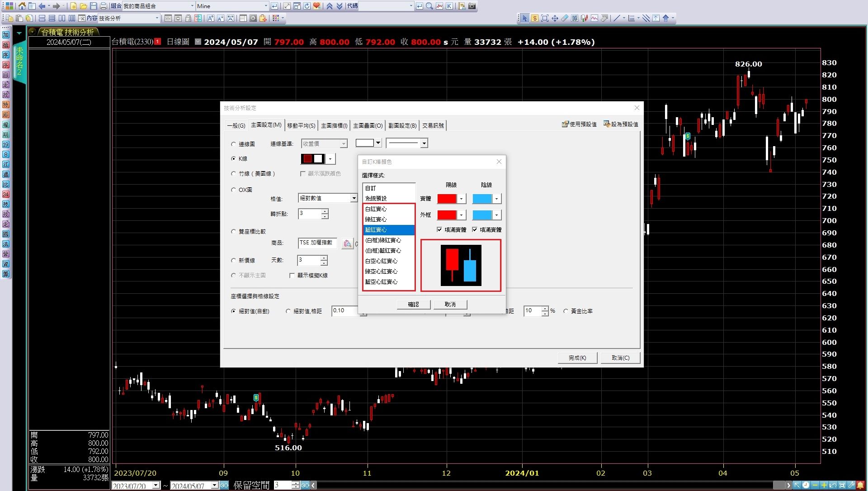The width and height of the screenshot is (868, 491).
Task: Toggle 陽線 填滿實體 checkbox
Action: (x=439, y=229)
